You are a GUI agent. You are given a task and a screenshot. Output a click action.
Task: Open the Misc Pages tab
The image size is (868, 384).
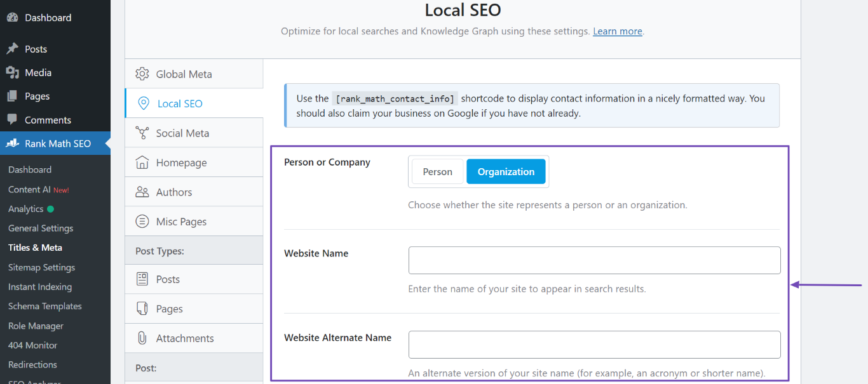click(194, 222)
